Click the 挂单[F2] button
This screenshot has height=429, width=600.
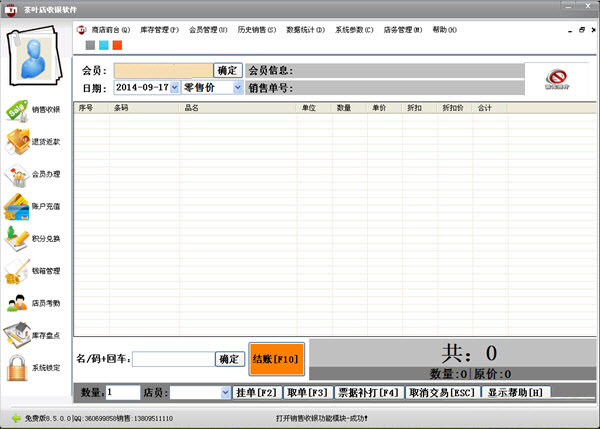pyautogui.click(x=257, y=392)
